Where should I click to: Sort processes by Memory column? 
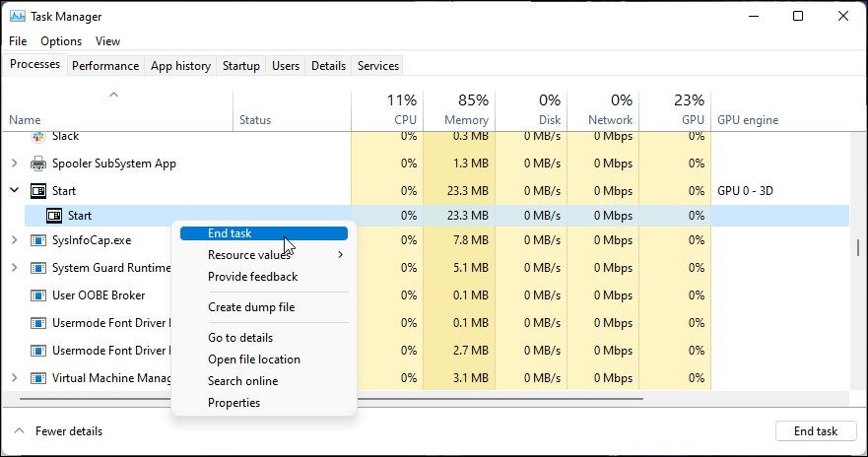(466, 110)
